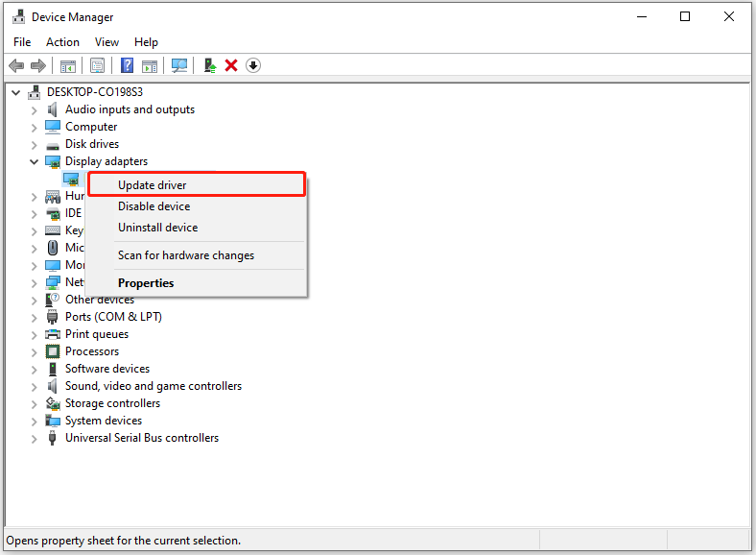Click the disable device down-arrow icon
This screenshot has height=555, width=756.
click(253, 65)
